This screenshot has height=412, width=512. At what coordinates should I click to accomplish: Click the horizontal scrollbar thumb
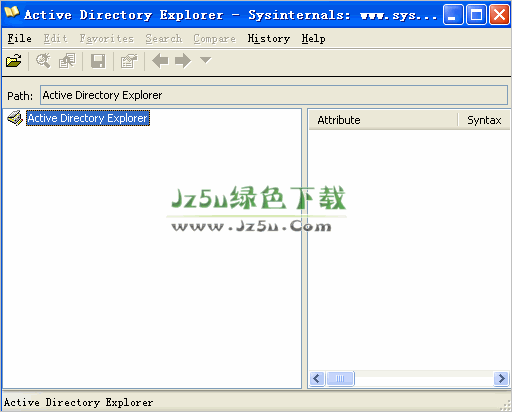click(x=340, y=379)
